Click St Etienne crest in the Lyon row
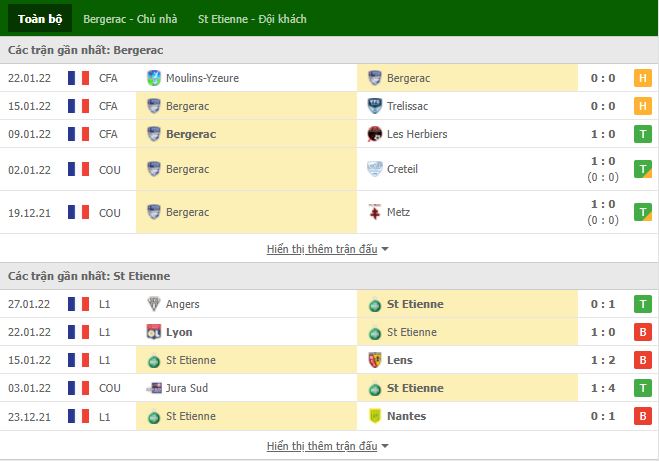The width and height of the screenshot is (659, 461). [374, 334]
